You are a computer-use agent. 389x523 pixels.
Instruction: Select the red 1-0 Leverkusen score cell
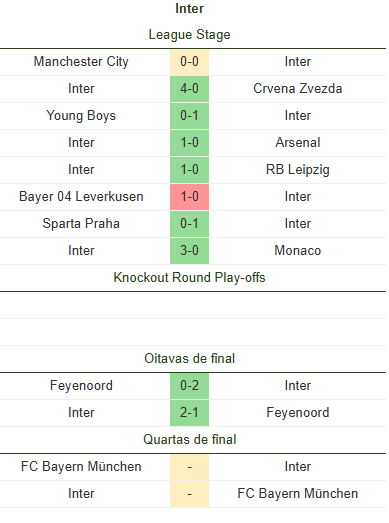(189, 197)
